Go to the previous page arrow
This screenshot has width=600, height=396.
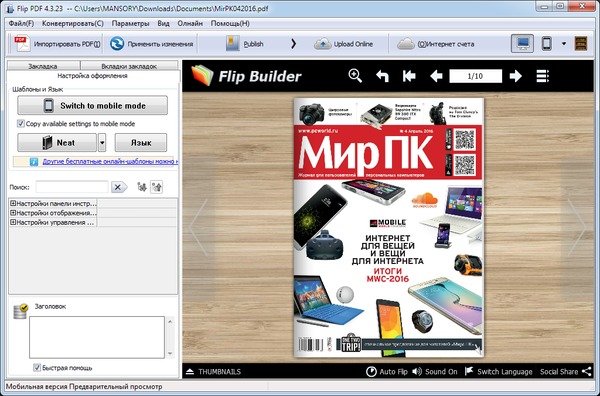436,76
